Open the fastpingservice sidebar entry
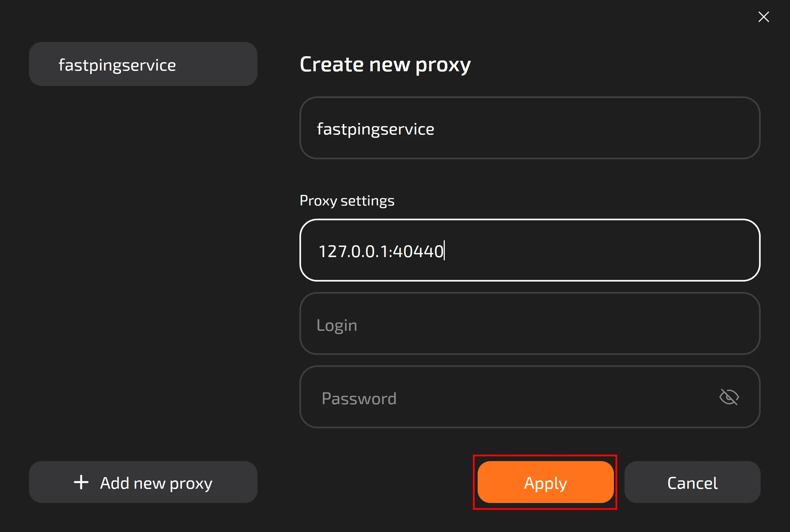The image size is (790, 532). (117, 65)
